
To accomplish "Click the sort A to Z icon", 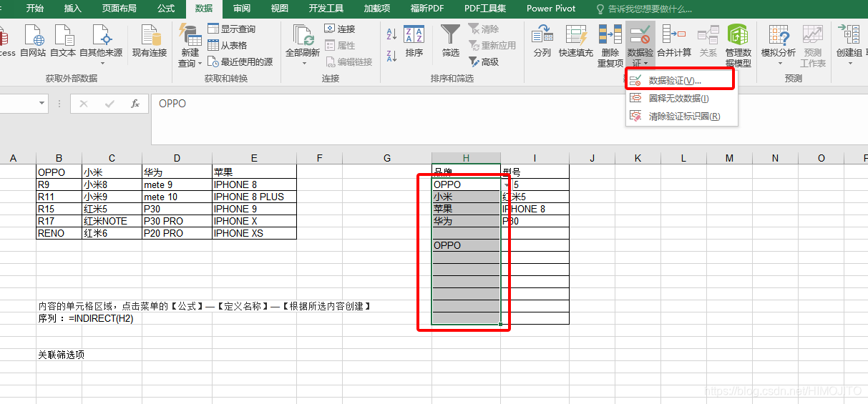I will (391, 33).
